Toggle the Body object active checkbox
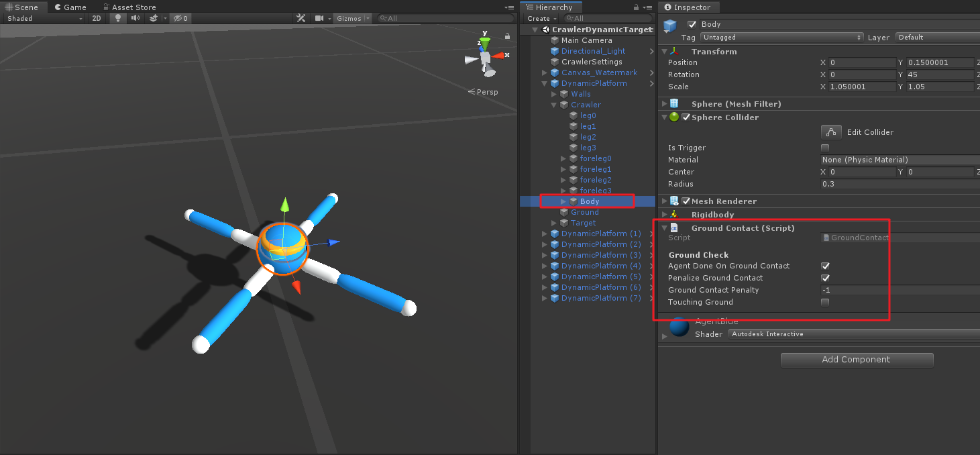This screenshot has height=455, width=980. point(692,24)
